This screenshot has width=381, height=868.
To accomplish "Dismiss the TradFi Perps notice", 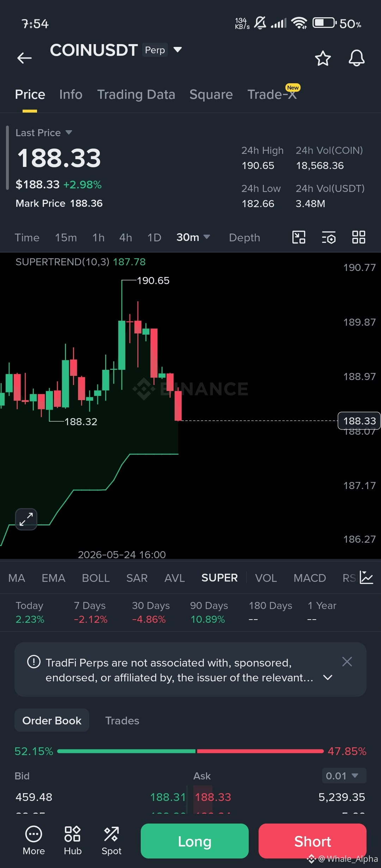I will coord(347,662).
